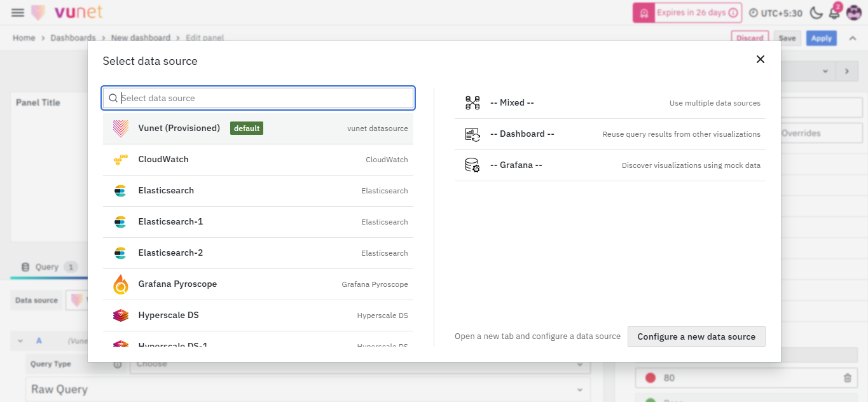The width and height of the screenshot is (868, 402).
Task: Close the Select data source dialog
Action: click(760, 59)
